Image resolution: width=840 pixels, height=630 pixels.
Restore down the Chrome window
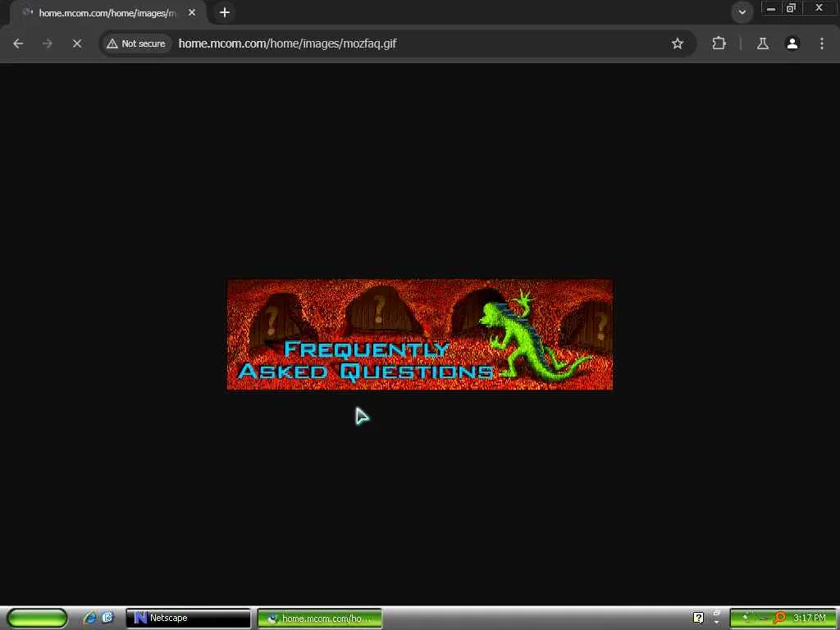point(791,8)
